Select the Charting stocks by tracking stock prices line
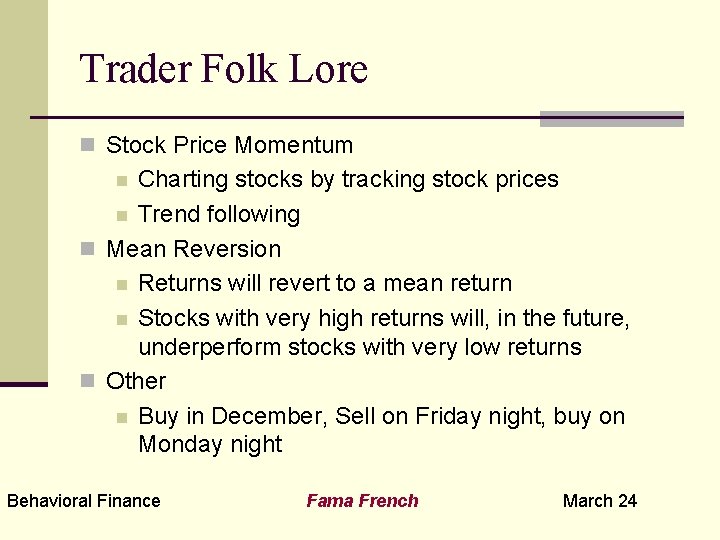The image size is (720, 540). [348, 180]
